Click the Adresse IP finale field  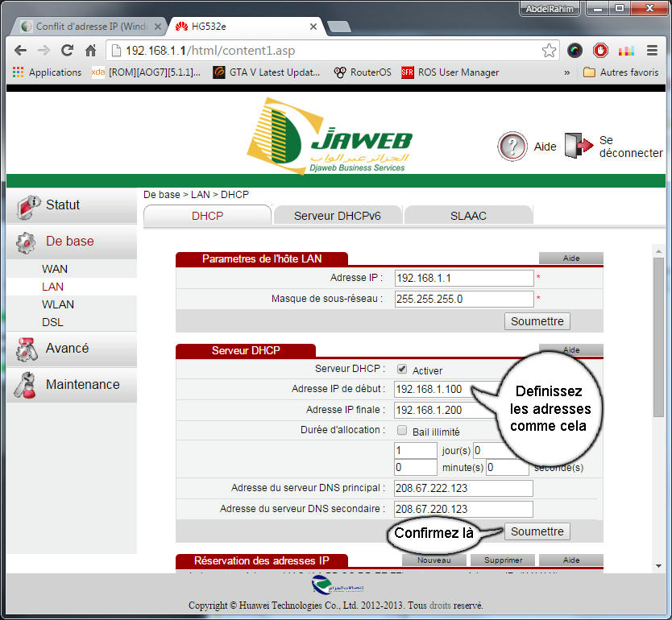[x=446, y=410]
